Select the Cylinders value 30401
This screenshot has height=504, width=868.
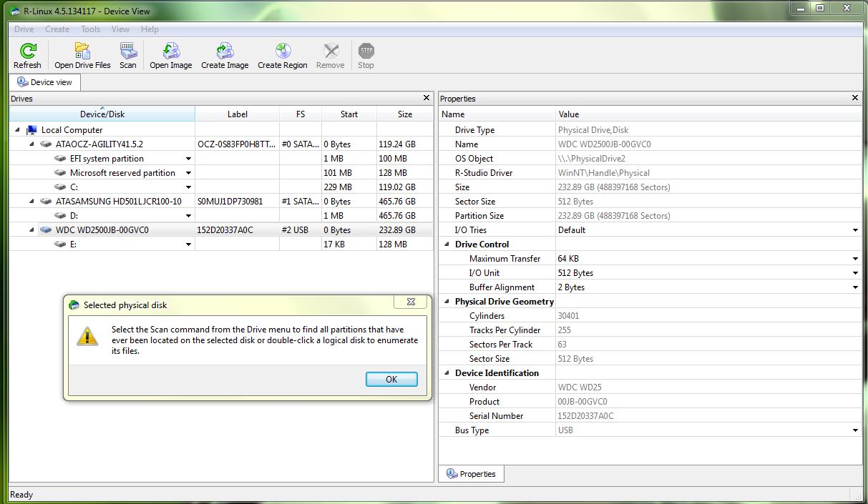(x=570, y=316)
